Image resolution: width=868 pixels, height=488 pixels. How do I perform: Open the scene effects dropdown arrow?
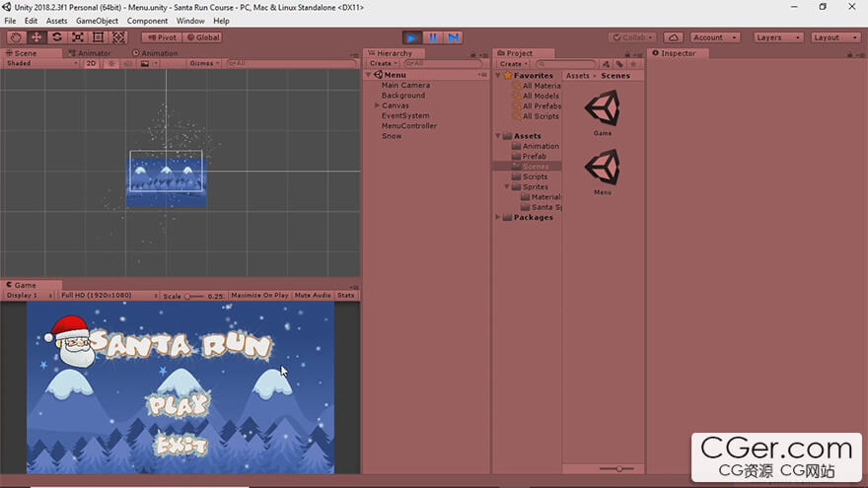tap(156, 64)
